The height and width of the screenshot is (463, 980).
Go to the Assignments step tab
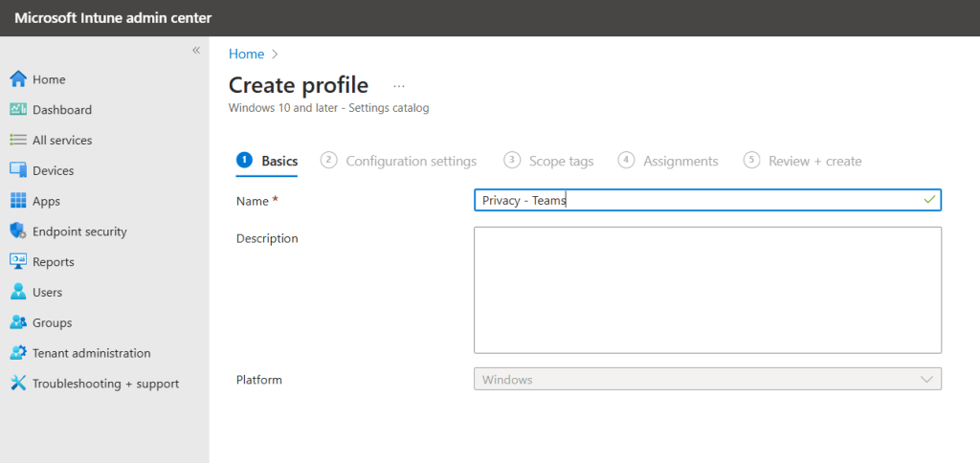[679, 161]
